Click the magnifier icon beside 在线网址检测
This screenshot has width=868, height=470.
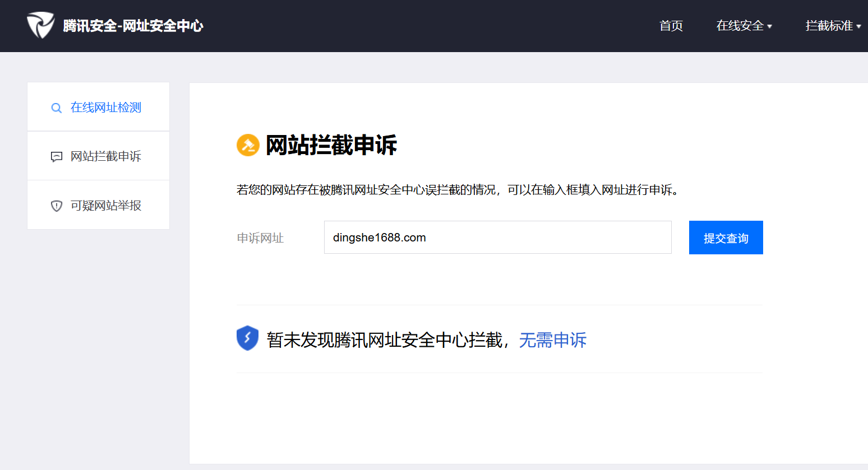point(56,108)
